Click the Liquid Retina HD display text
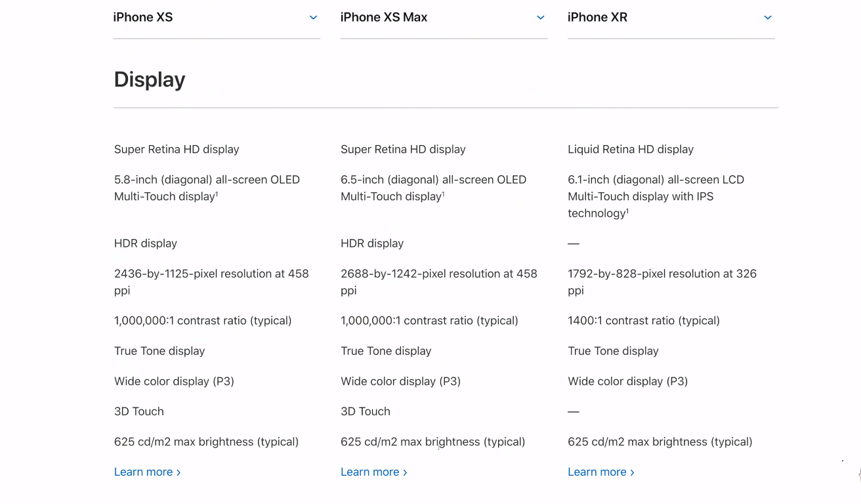The width and height of the screenshot is (861, 504). coord(631,149)
